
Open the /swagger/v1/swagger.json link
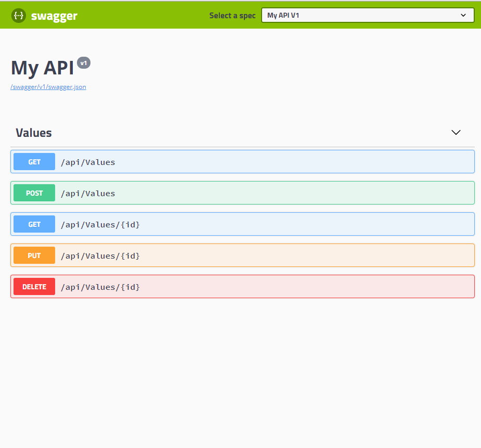coord(48,87)
